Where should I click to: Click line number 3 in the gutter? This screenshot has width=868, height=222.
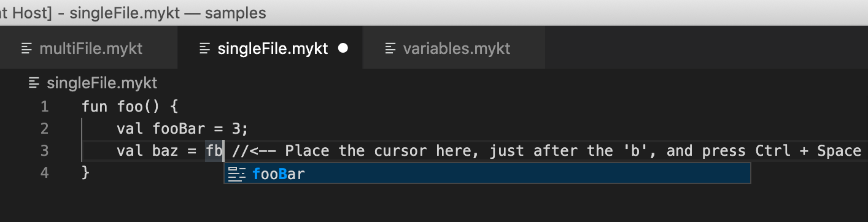[x=44, y=151]
